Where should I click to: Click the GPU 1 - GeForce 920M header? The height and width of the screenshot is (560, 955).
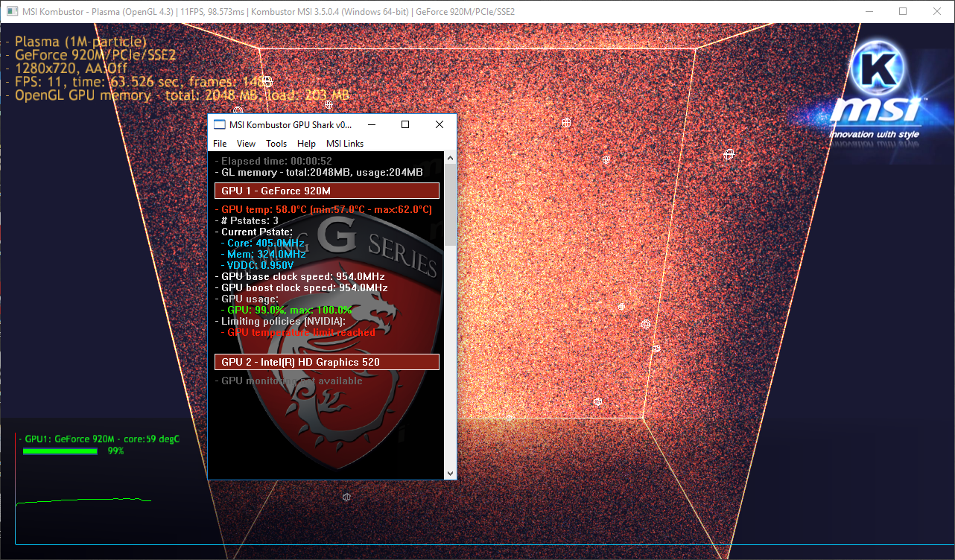tap(327, 191)
